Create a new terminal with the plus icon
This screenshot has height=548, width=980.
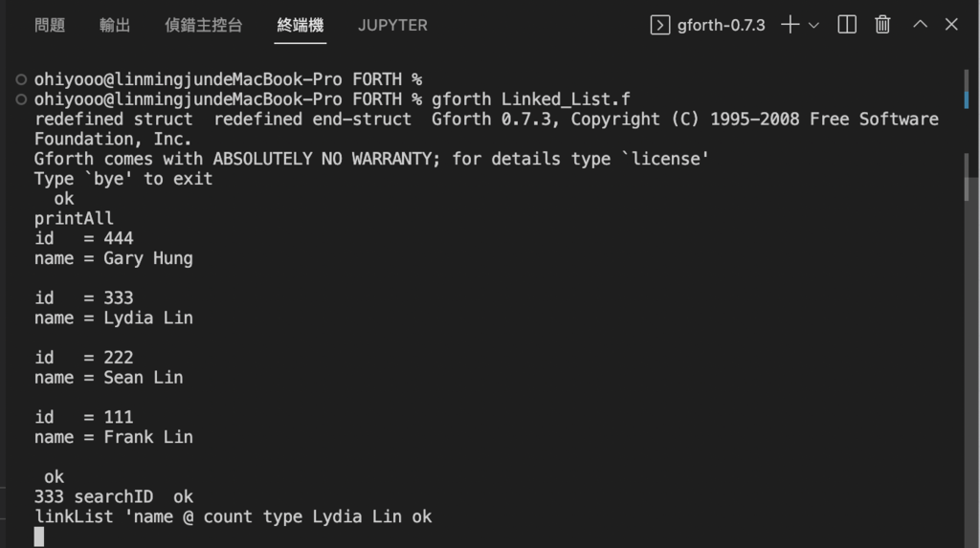[x=790, y=24]
